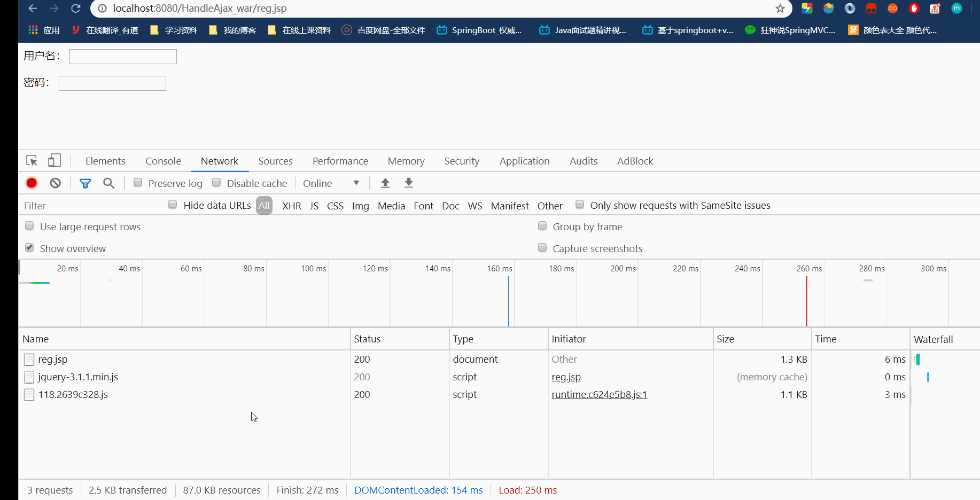The width and height of the screenshot is (980, 500).
Task: Filter requests by Img
Action: click(361, 206)
